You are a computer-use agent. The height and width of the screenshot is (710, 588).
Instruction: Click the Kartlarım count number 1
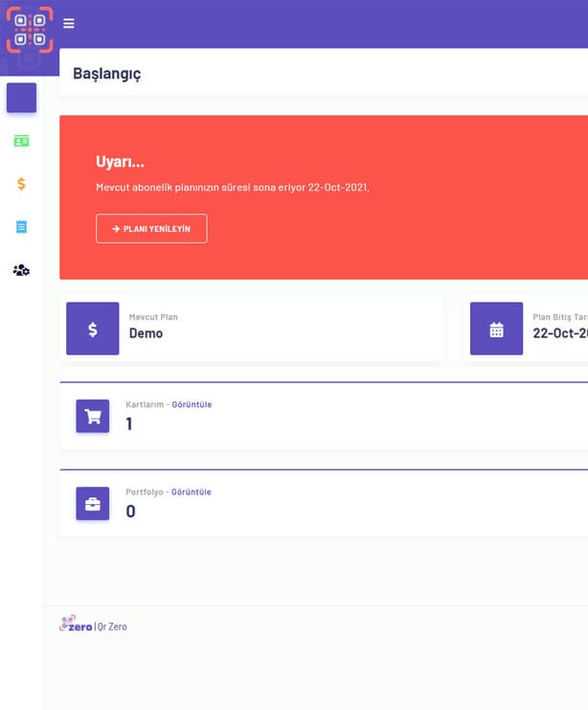tap(129, 424)
